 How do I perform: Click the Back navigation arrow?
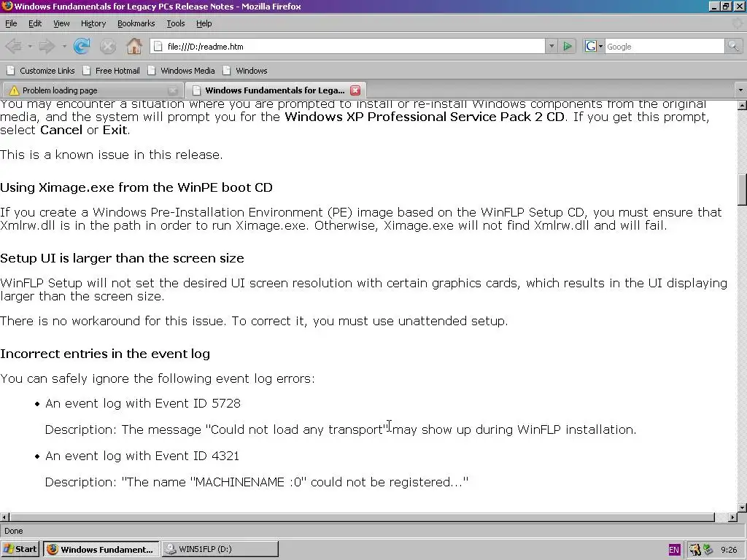(13, 46)
